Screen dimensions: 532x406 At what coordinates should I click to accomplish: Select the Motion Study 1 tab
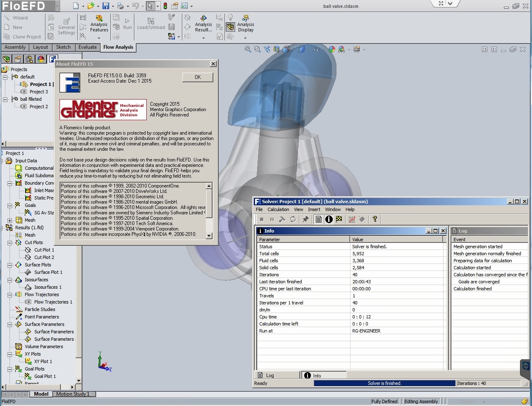pyautogui.click(x=73, y=394)
